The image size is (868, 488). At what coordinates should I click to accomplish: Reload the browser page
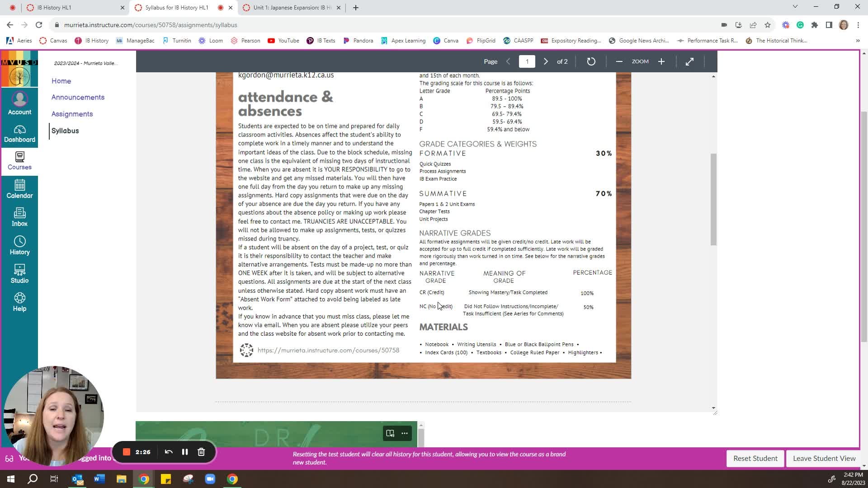(39, 25)
